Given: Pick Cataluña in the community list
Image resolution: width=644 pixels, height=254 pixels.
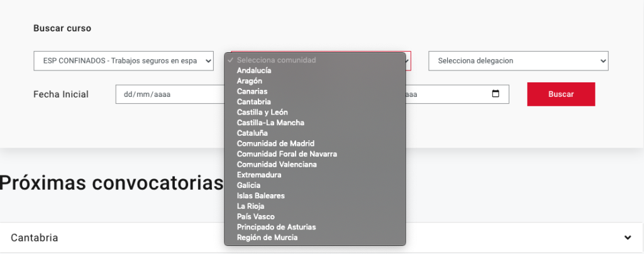Looking at the screenshot, I should click(252, 133).
